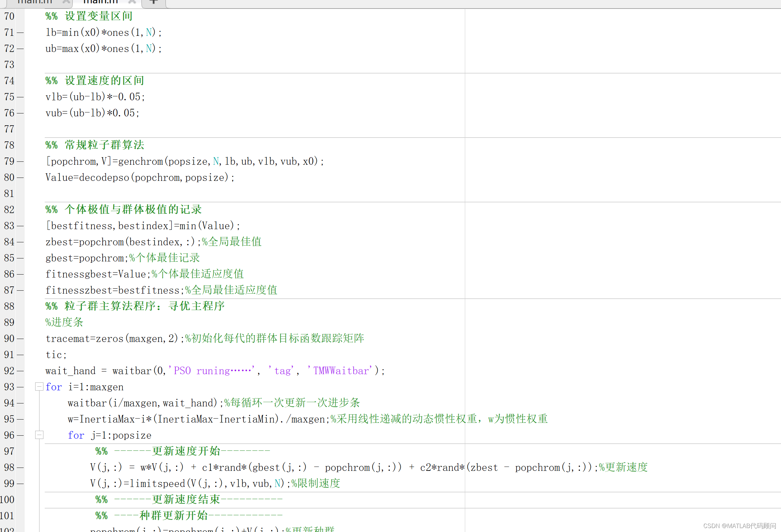Screen dimensions: 781x532
Task: Collapse the for j=1:popsize code fold
Action: [39, 435]
